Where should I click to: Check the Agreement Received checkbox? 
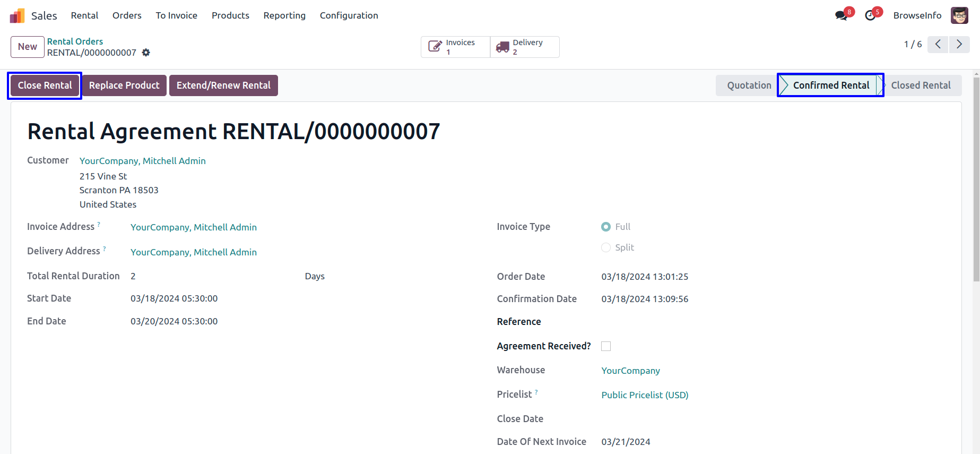[x=606, y=346]
